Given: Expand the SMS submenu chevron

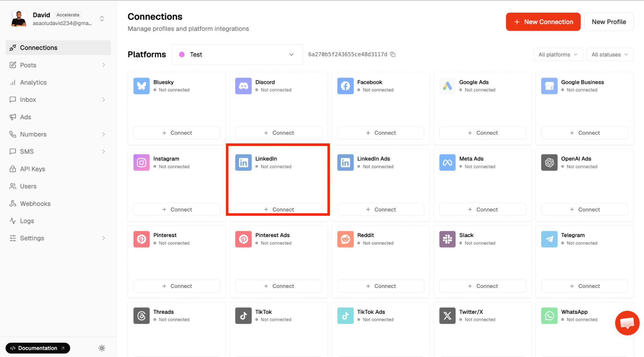Looking at the screenshot, I should 103,151.
